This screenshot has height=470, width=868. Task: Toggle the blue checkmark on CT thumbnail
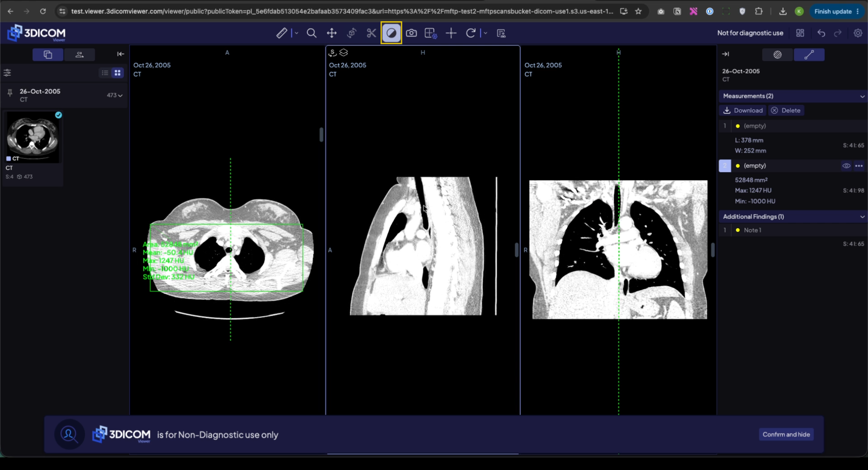click(58, 115)
